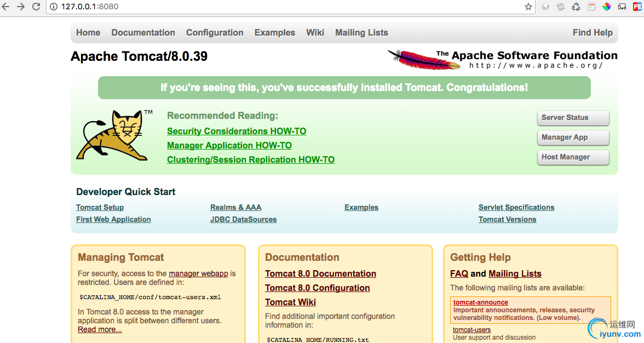Screen dimensions: 644x343
Task: Click the Documentation heading in the middle box
Action: [302, 257]
